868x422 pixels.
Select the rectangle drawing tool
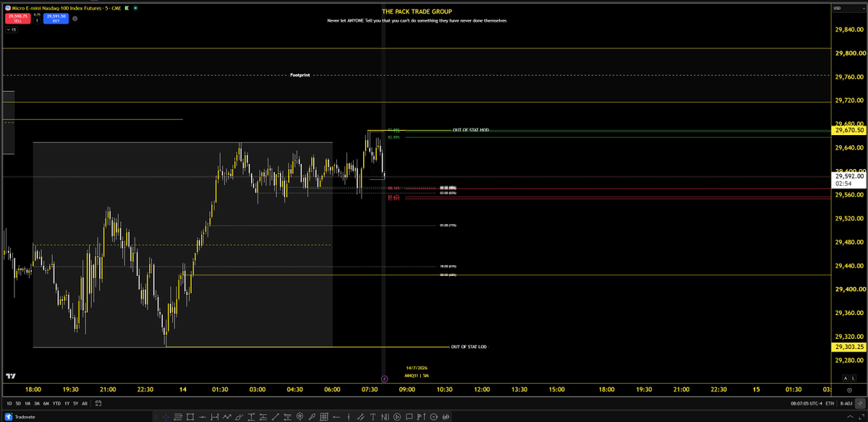tap(190, 417)
